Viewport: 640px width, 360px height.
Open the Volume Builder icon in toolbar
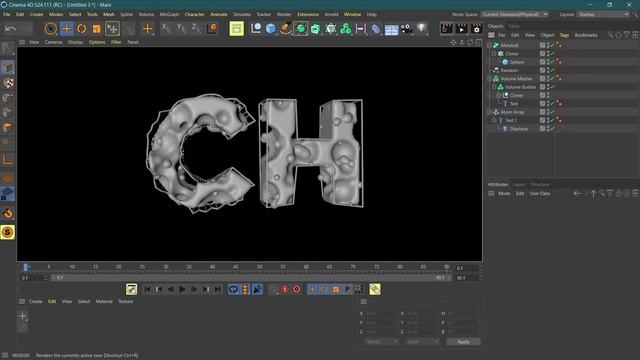tap(346, 29)
